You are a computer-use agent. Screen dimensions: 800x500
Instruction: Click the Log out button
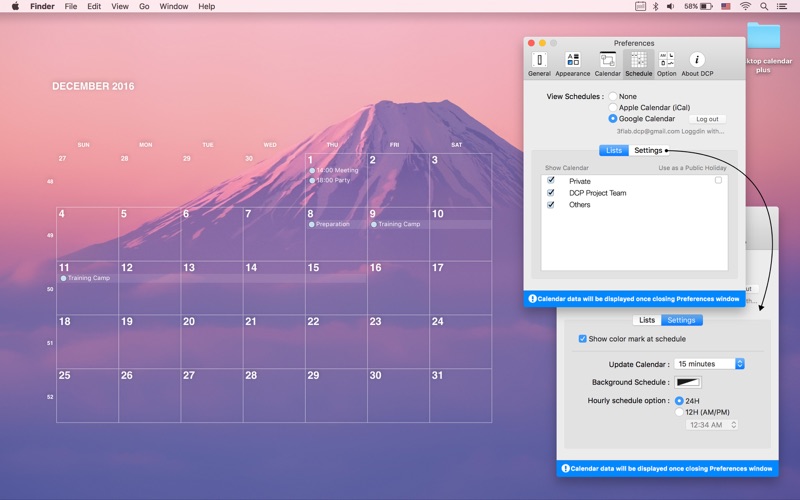707,119
